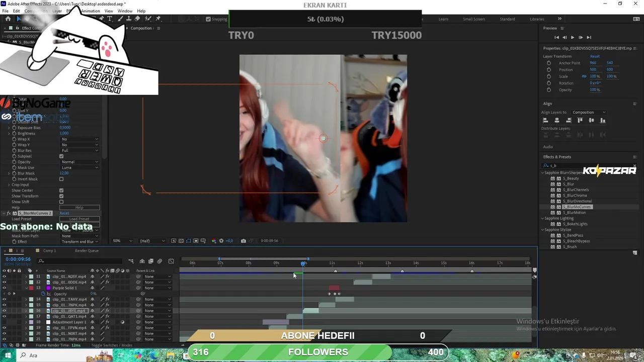Image resolution: width=644 pixels, height=362 pixels.
Task: Click the Align Bottom icon in the Align panel
Action: [x=603, y=121]
